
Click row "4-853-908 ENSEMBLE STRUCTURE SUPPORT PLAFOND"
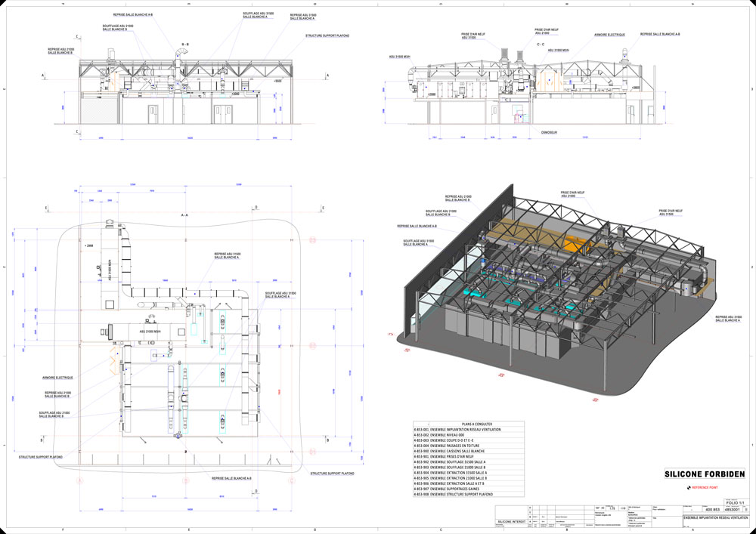tap(469, 495)
